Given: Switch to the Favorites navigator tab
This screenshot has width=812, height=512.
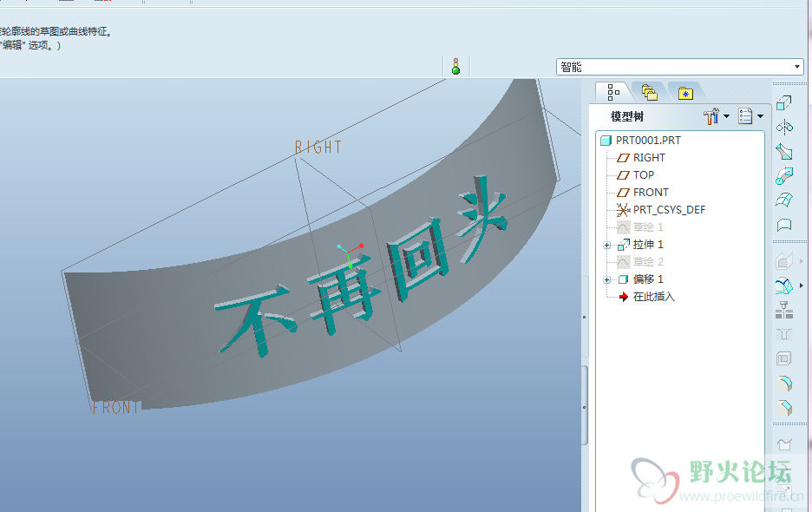Looking at the screenshot, I should pyautogui.click(x=685, y=93).
